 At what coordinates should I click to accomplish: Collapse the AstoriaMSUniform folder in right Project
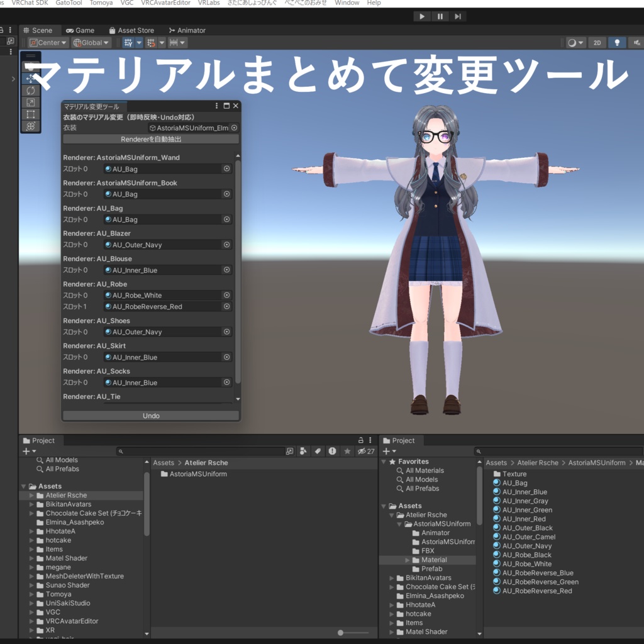399,524
